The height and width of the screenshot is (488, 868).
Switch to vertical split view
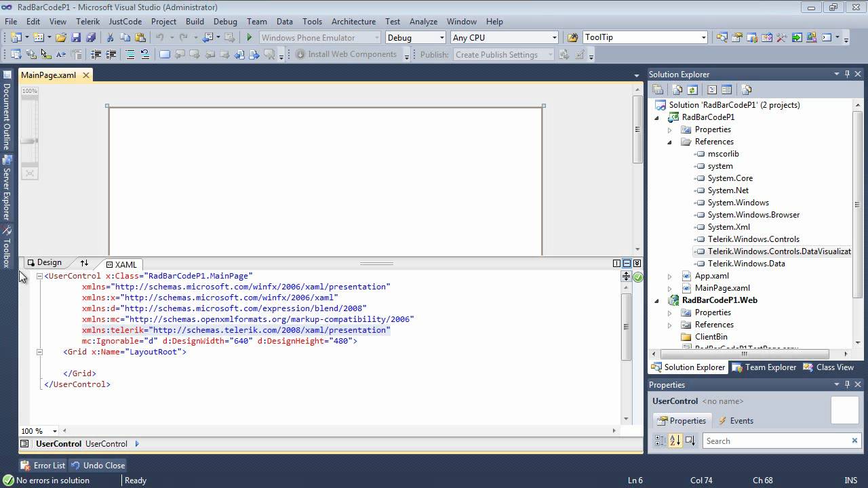(x=616, y=264)
